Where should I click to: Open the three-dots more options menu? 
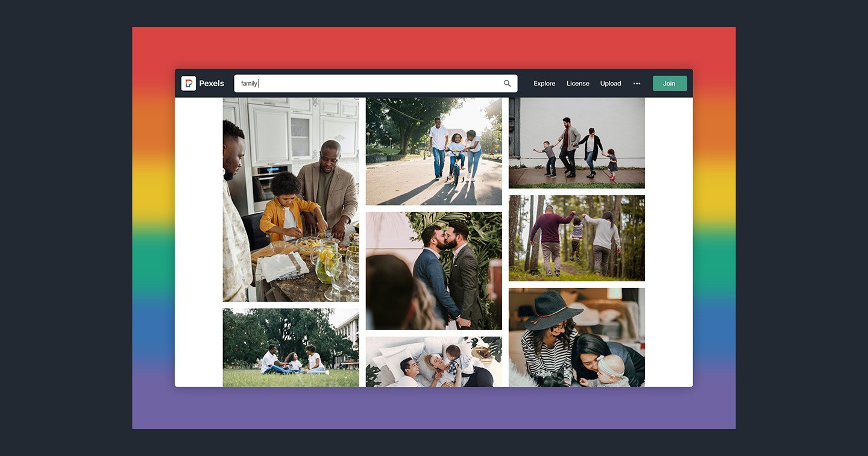tap(637, 84)
